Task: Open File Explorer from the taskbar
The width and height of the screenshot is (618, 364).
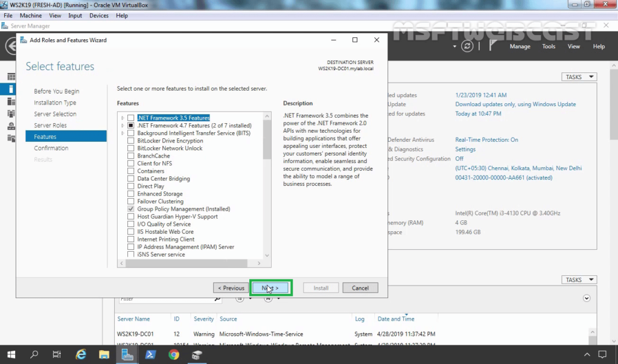Action: tap(104, 354)
